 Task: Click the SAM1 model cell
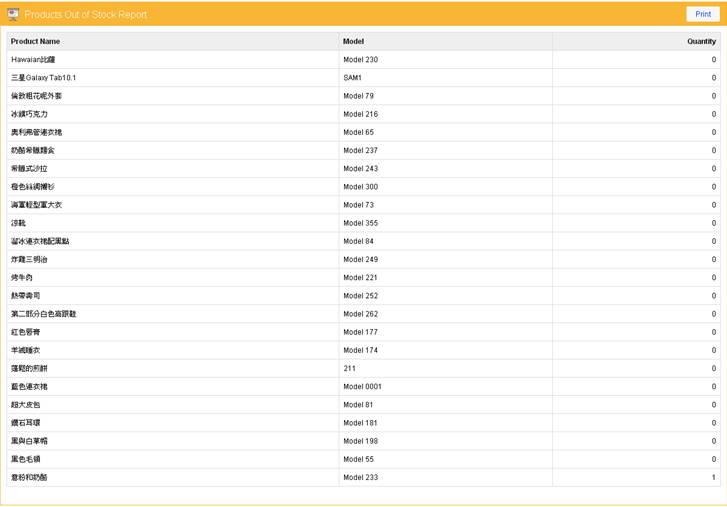pos(352,78)
